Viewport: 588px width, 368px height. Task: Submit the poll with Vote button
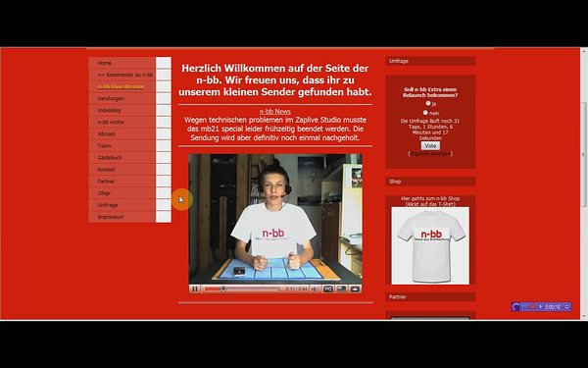(430, 145)
